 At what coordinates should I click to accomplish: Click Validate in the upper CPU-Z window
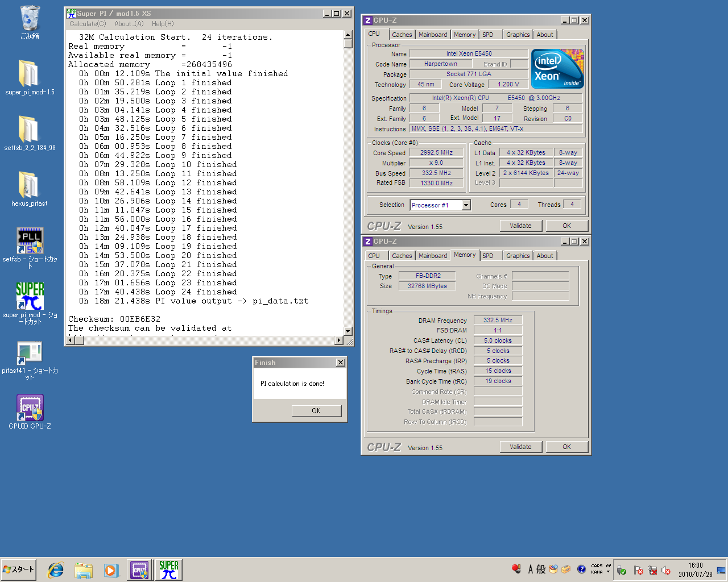point(520,226)
